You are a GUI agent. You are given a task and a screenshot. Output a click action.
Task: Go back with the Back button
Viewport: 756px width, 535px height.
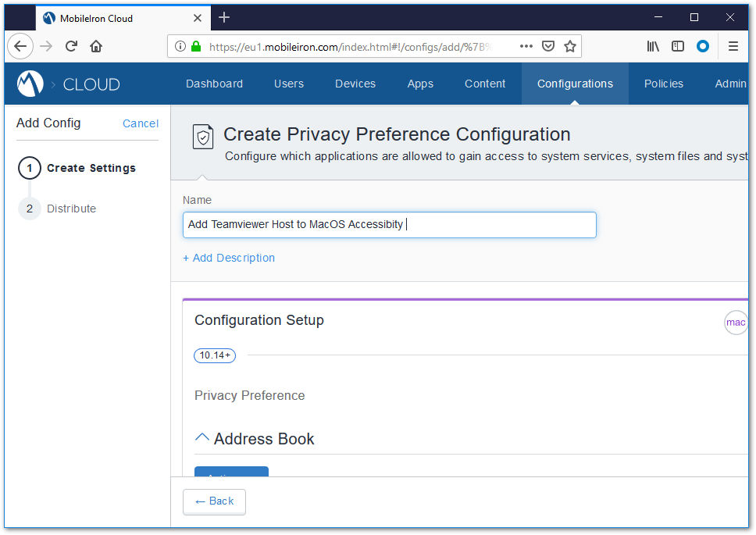(x=214, y=501)
